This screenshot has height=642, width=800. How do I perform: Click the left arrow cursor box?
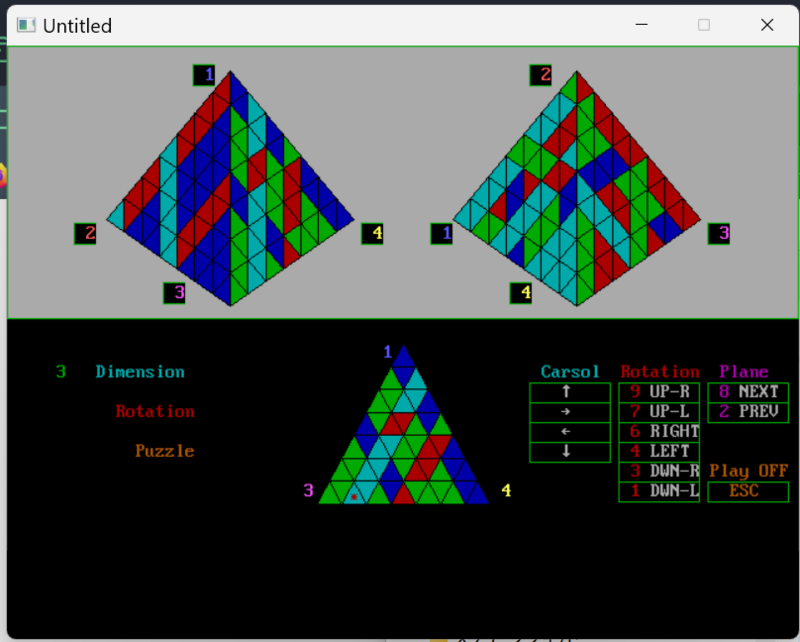pos(569,432)
